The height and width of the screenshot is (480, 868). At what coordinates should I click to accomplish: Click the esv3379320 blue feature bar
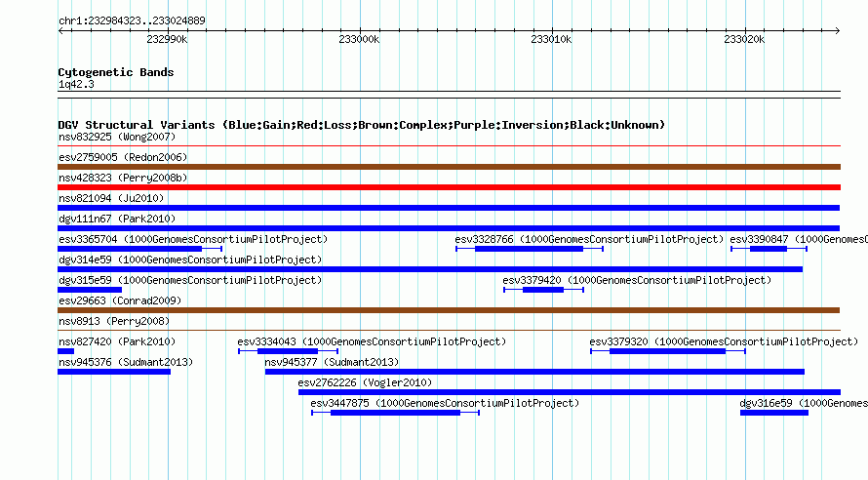pyautogui.click(x=668, y=351)
